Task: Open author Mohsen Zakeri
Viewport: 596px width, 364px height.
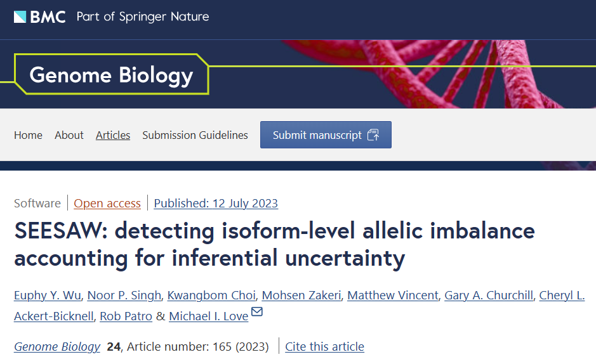Action: click(301, 296)
